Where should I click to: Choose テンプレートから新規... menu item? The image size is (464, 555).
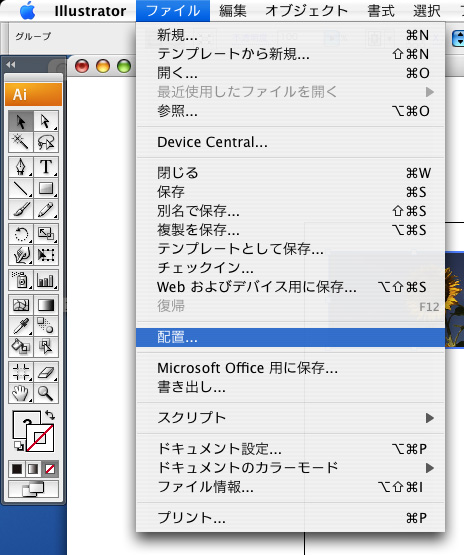point(291,54)
